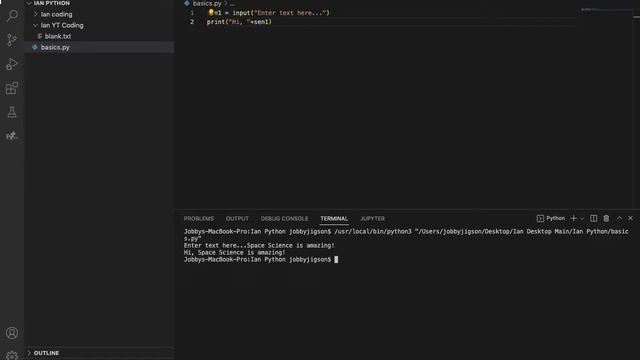Open the terminal launch profile dropdown
640x360 pixels.
pos(582,219)
